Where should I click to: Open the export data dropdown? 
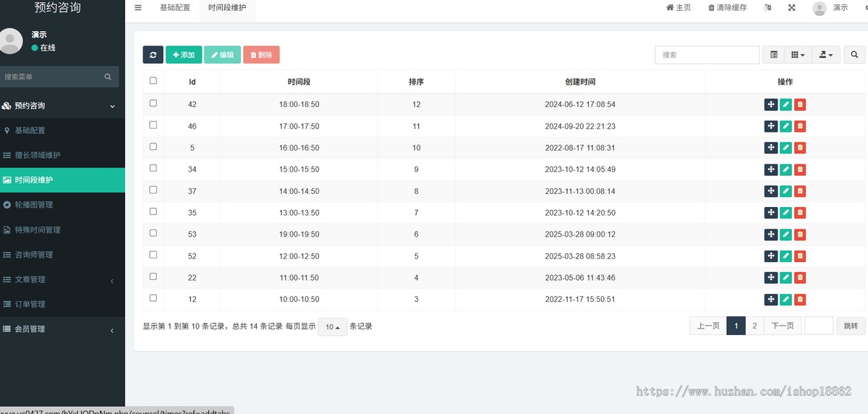(825, 55)
